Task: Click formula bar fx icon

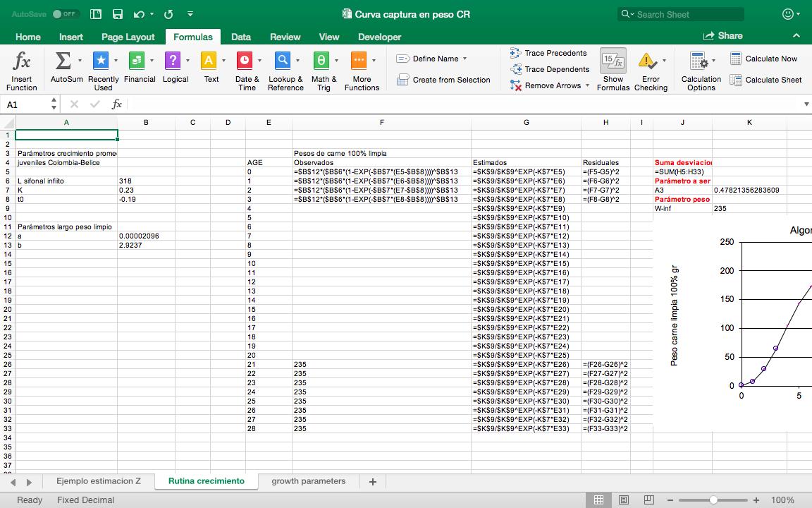Action: [x=116, y=104]
